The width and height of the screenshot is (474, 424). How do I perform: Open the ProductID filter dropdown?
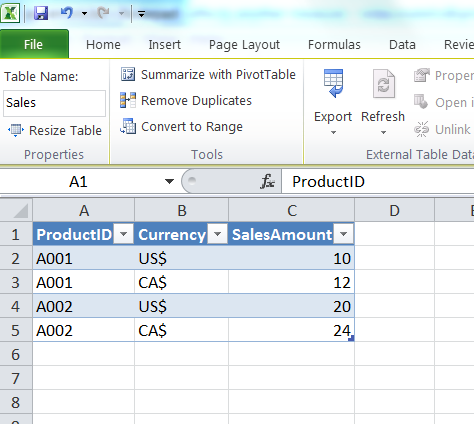[124, 234]
